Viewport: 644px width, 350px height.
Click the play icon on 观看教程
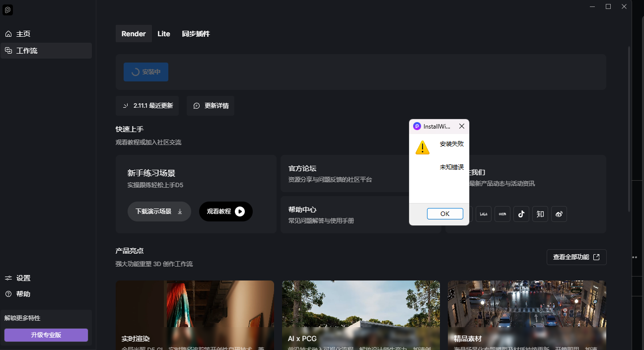point(240,211)
